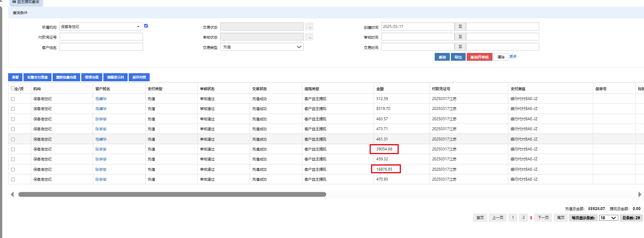Open the 每页显示条数 dropdown showing 10
Viewport: 644px width, 238px height.
(608, 218)
